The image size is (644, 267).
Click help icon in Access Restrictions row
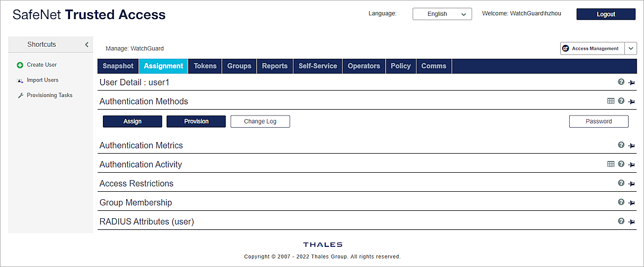coord(621,183)
